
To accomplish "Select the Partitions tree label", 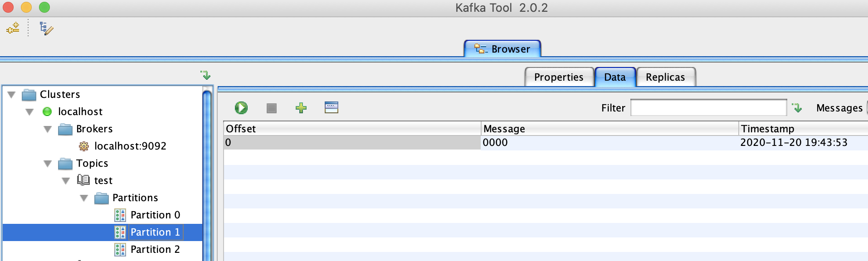I will click(135, 198).
